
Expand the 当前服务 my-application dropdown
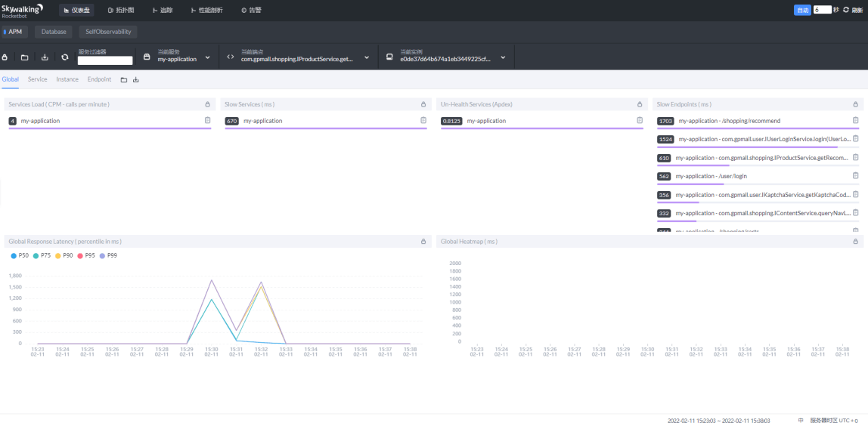[208, 57]
